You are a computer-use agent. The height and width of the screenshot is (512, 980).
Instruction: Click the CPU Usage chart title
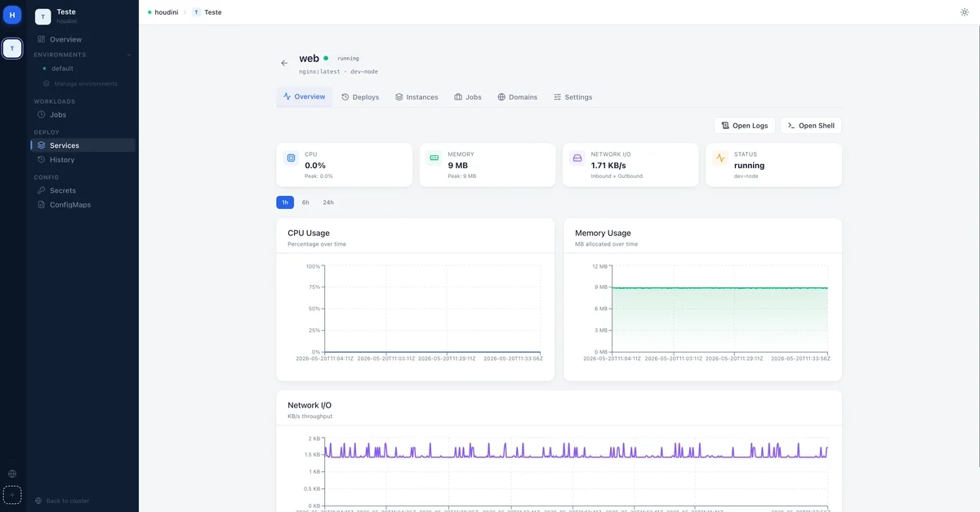[x=309, y=234]
